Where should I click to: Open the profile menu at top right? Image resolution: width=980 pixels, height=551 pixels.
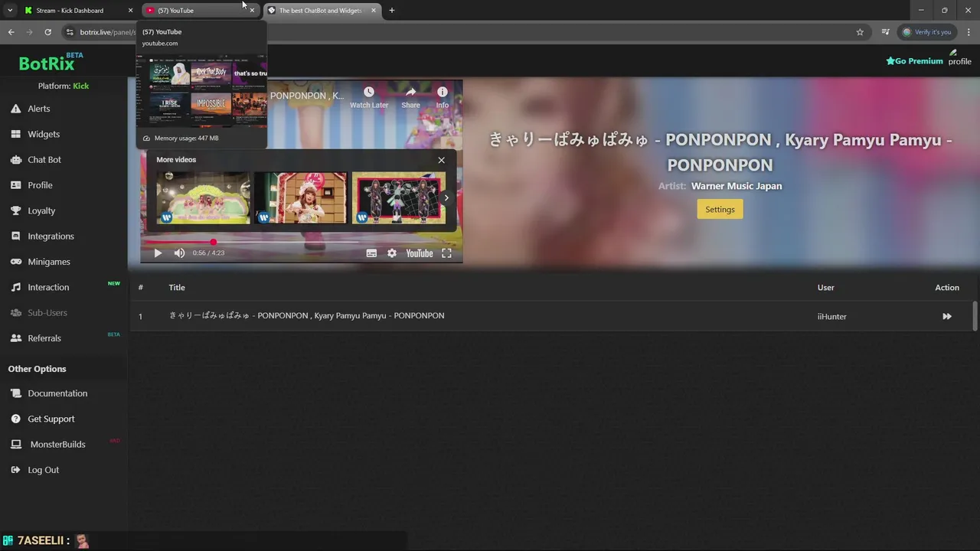coord(959,58)
